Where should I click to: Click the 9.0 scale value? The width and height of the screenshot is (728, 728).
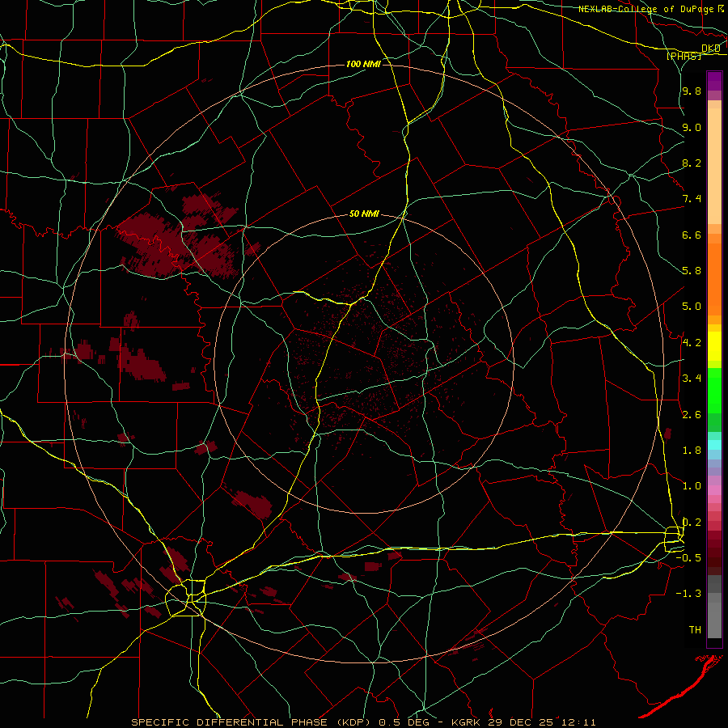click(x=692, y=127)
